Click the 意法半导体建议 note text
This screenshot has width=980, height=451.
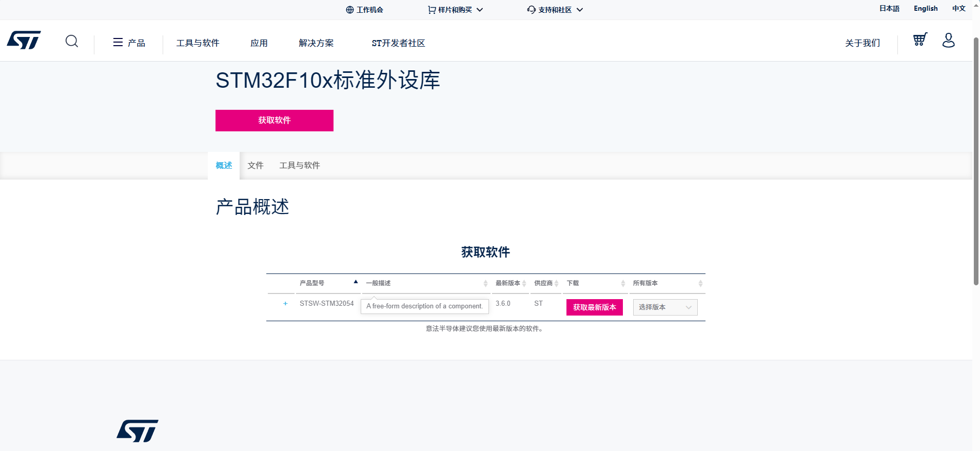pos(485,329)
